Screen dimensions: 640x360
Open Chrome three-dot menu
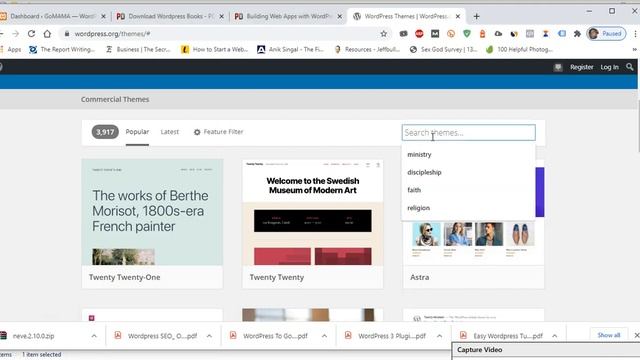pos(636,34)
